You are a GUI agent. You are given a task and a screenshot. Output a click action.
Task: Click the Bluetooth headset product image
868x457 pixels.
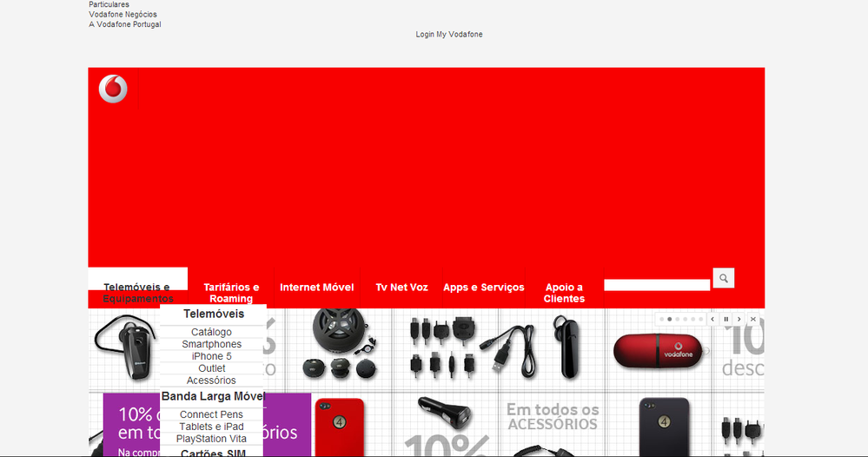coord(126,348)
